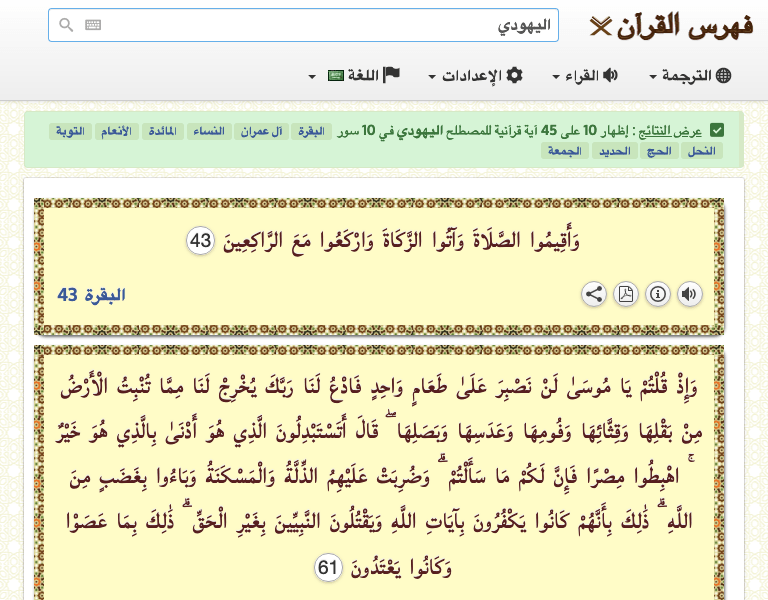Click verse number 43 badge
The height and width of the screenshot is (600, 768).
pyautogui.click(x=200, y=241)
